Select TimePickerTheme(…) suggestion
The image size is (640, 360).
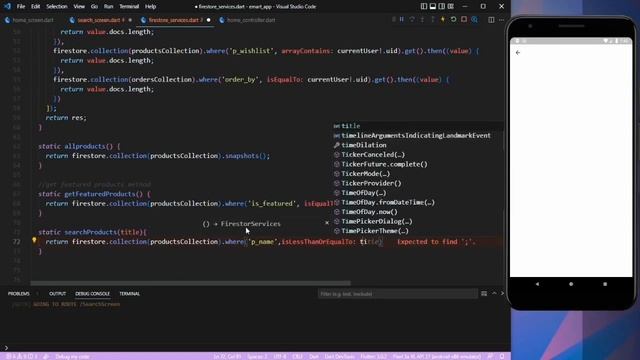click(x=418, y=231)
